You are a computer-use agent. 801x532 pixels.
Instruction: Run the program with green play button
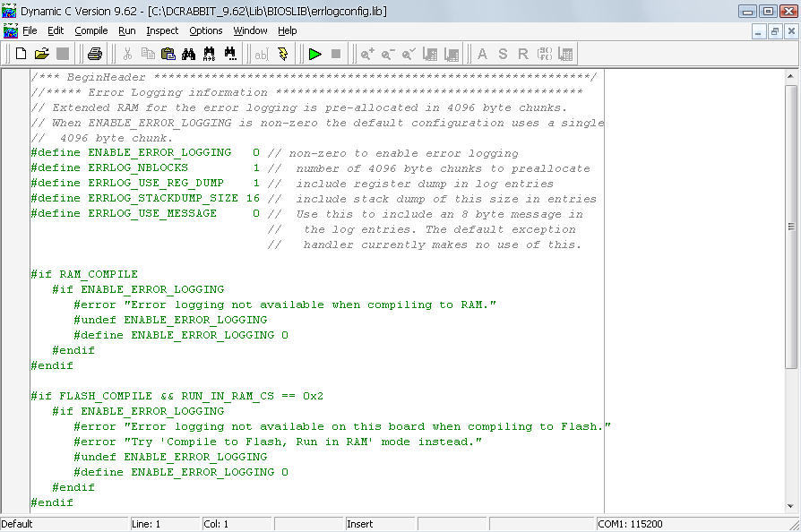314,54
